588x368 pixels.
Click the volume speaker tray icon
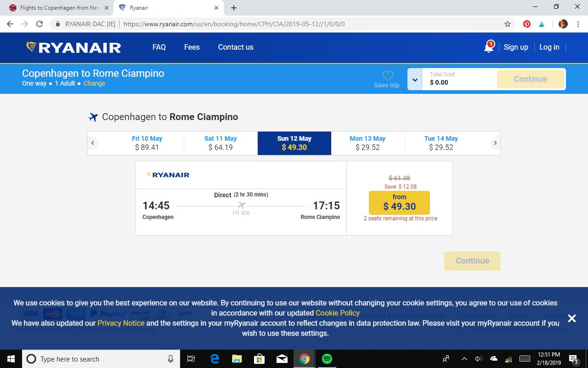coord(479,359)
